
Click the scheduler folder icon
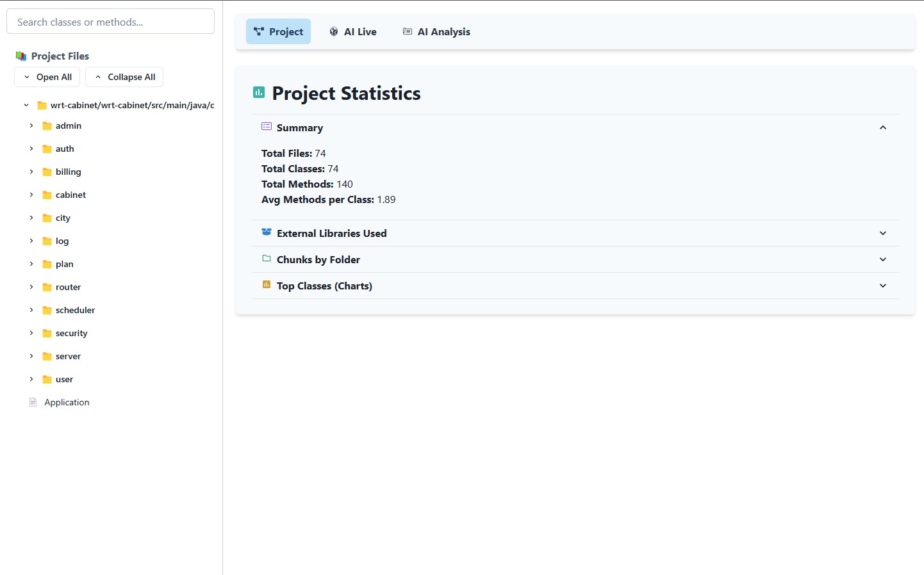(x=47, y=311)
